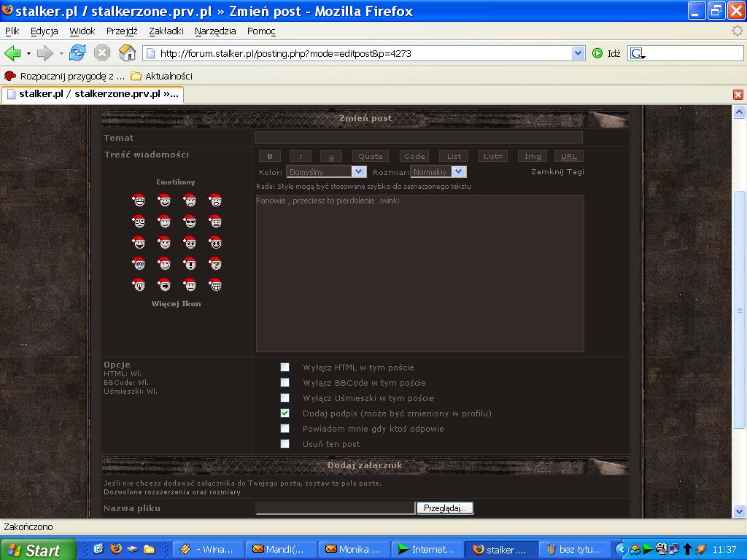Click the forward arrow button

(45, 53)
